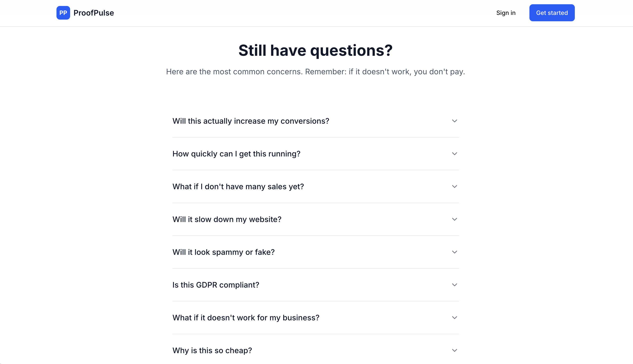Expand chevron for spammy or fake question

(x=454, y=252)
